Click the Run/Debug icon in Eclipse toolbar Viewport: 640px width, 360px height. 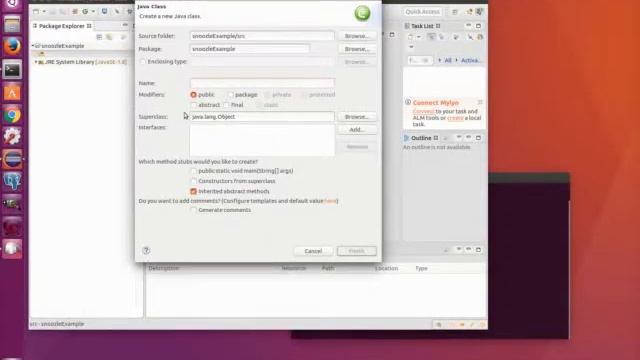point(85,11)
